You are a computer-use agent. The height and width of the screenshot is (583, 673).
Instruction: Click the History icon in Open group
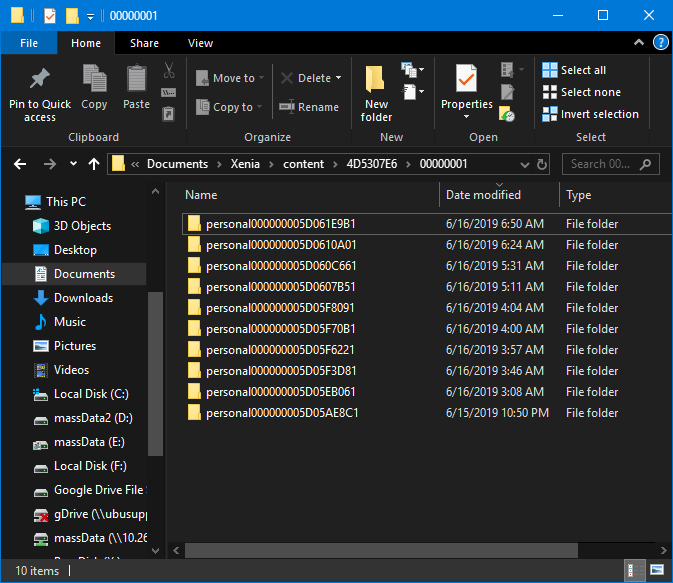[507, 114]
